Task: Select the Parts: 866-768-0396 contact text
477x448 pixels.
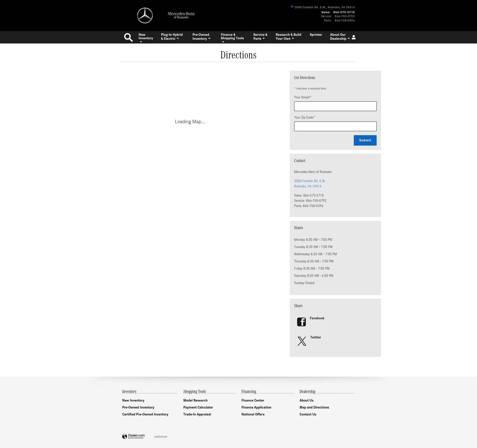Action: (x=309, y=206)
